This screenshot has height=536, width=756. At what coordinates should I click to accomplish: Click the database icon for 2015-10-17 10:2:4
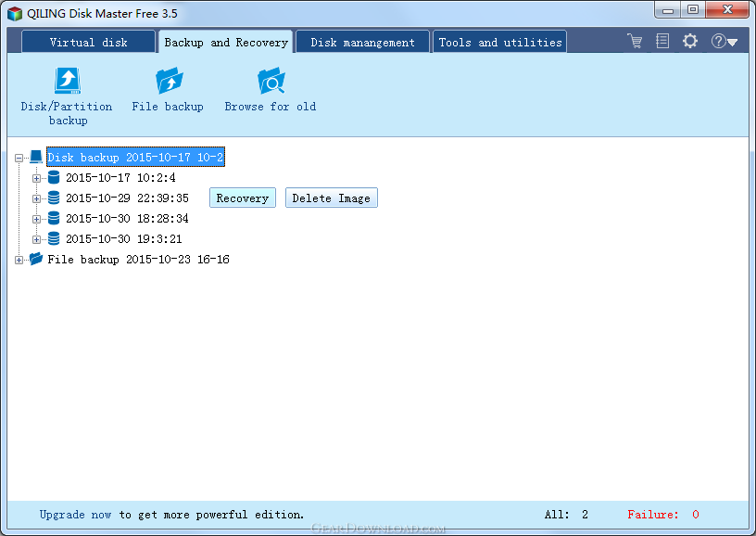click(x=54, y=177)
